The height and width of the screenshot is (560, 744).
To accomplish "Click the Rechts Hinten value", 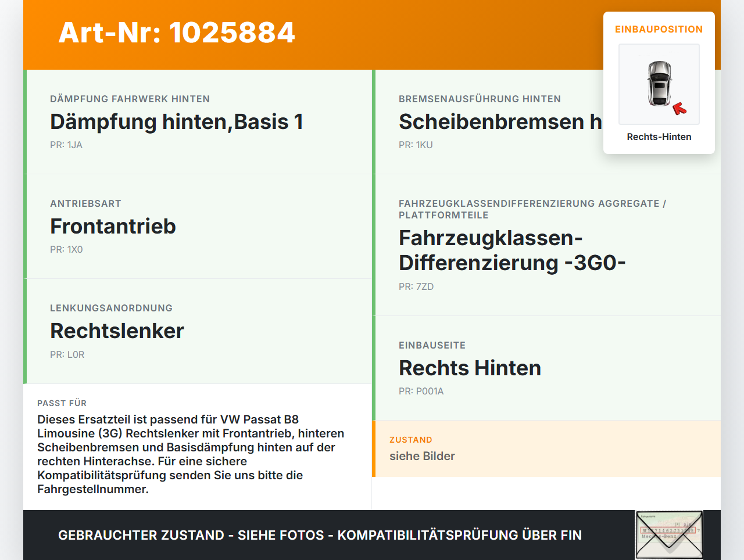I will pos(470,368).
